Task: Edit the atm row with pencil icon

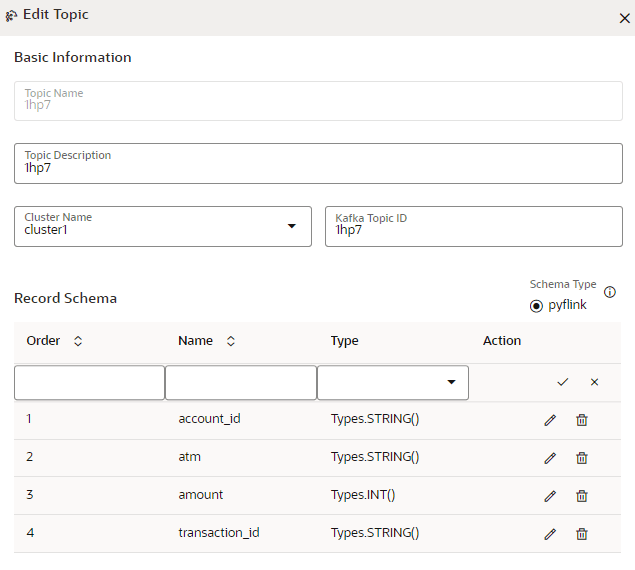Action: [x=549, y=458]
